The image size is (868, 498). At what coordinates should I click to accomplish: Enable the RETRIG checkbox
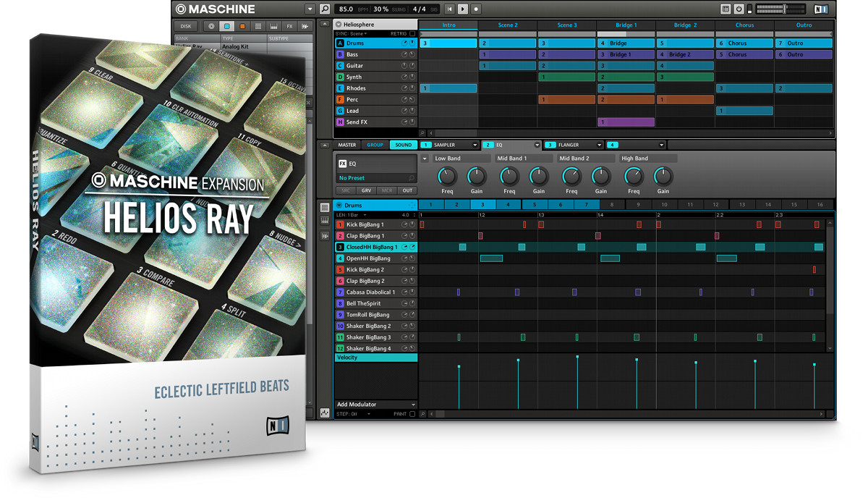412,33
